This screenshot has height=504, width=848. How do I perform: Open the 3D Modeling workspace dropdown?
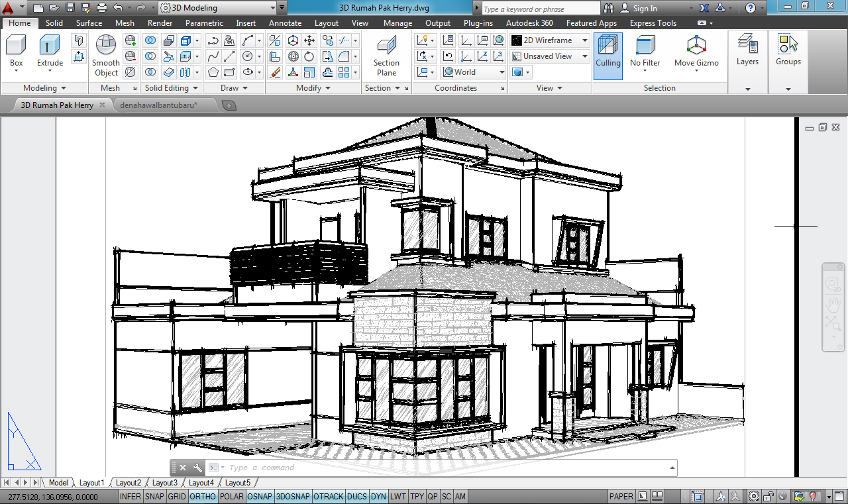[x=217, y=8]
